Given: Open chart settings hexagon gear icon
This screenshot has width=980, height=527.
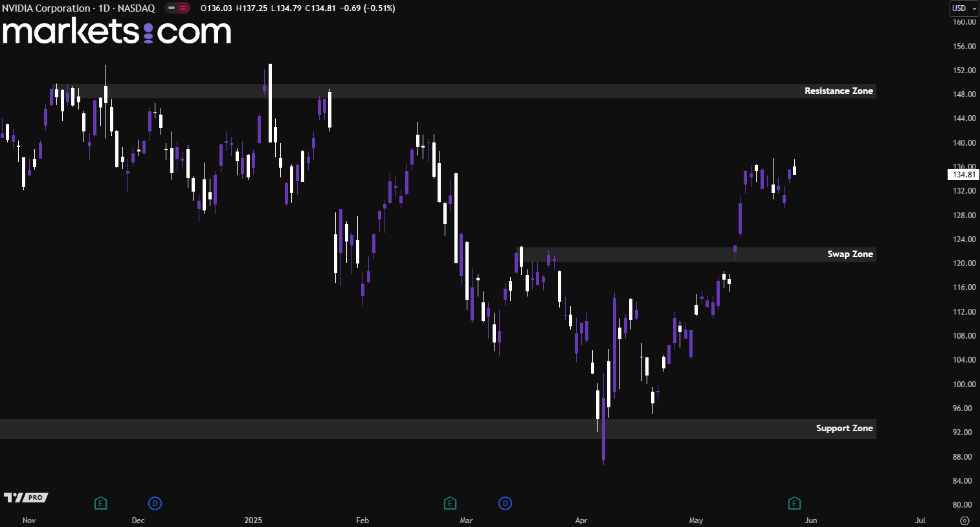Looking at the screenshot, I should tap(964, 521).
